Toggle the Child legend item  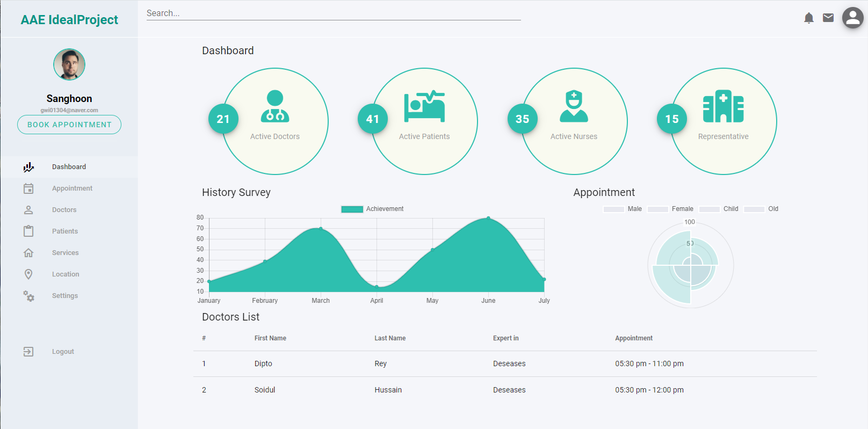(719, 209)
